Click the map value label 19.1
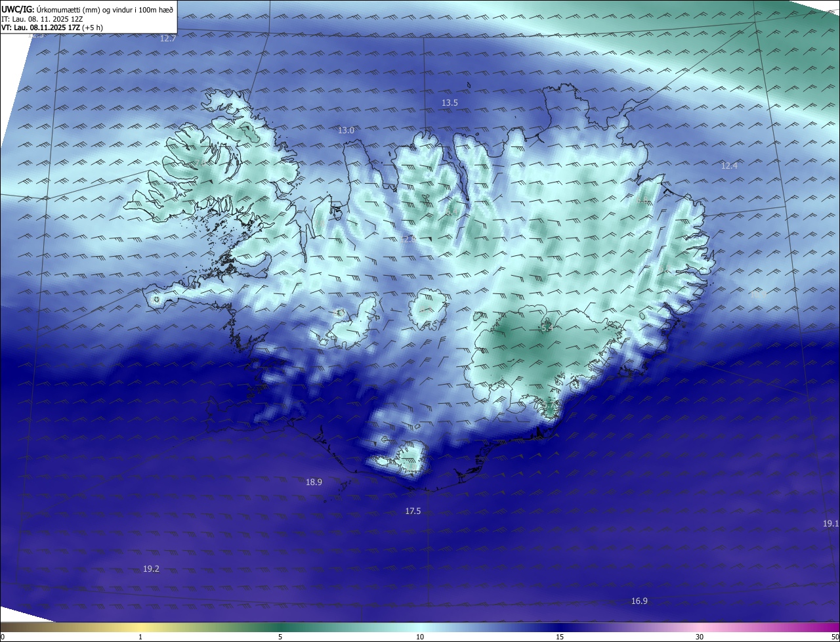 (831, 524)
